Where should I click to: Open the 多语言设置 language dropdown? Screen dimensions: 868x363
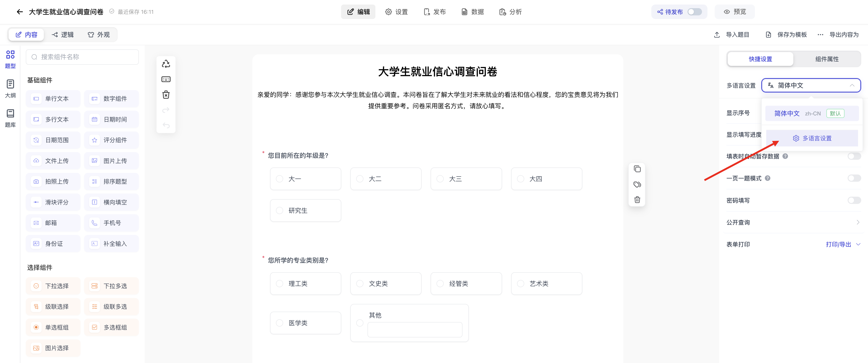(x=811, y=85)
